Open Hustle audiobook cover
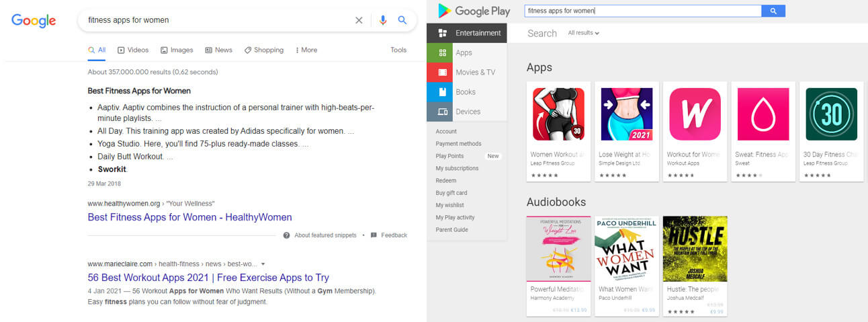This screenshot has height=322, width=868. (695, 249)
